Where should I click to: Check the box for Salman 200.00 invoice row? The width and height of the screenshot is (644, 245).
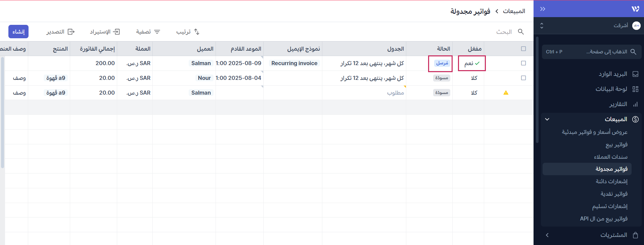coord(523,63)
